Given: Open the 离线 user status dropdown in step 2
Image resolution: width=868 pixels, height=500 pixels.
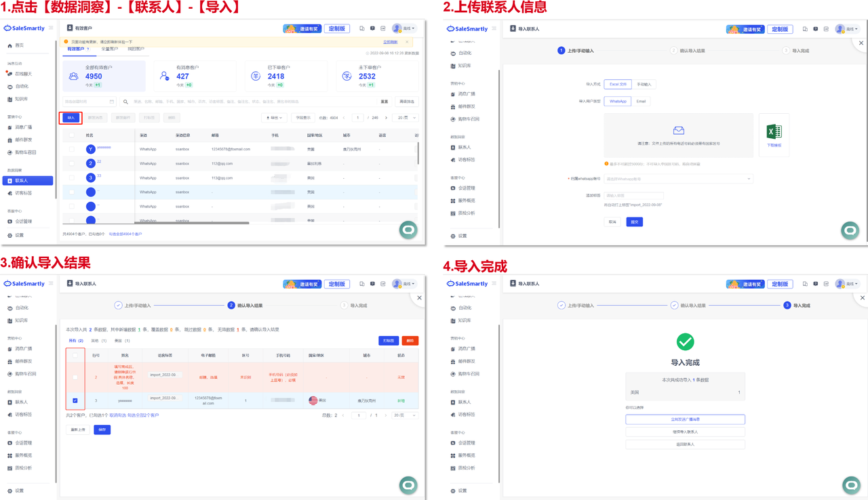Looking at the screenshot, I should pos(847,29).
